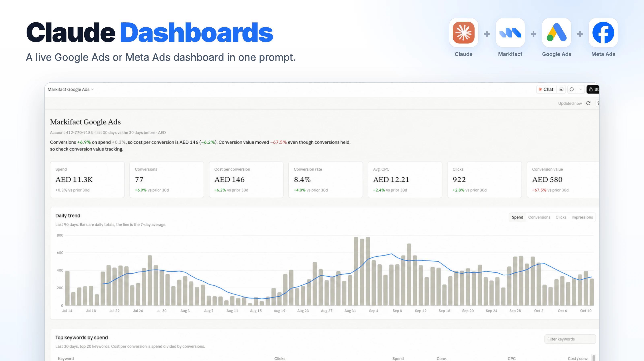Image resolution: width=644 pixels, height=361 pixels.
Task: Expand the chevron beside the comment icon
Action: [x=580, y=89]
